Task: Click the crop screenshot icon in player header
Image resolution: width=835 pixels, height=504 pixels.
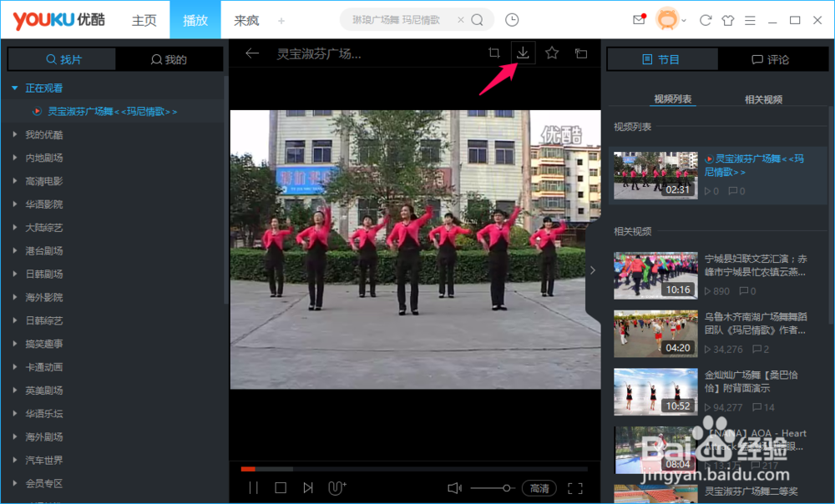Action: (x=494, y=53)
